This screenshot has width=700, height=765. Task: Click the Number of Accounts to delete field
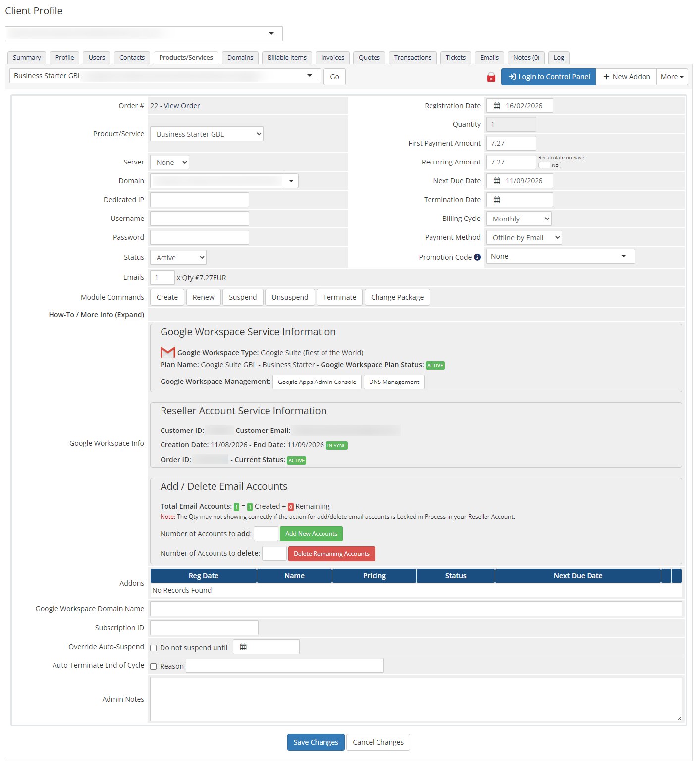(x=274, y=553)
